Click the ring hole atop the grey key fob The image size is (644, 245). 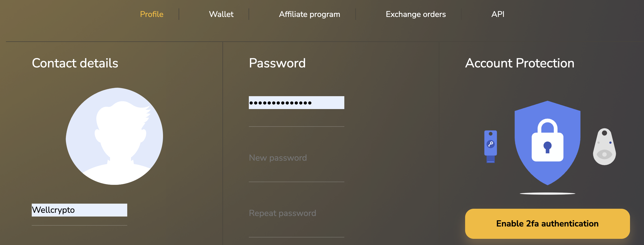click(604, 133)
